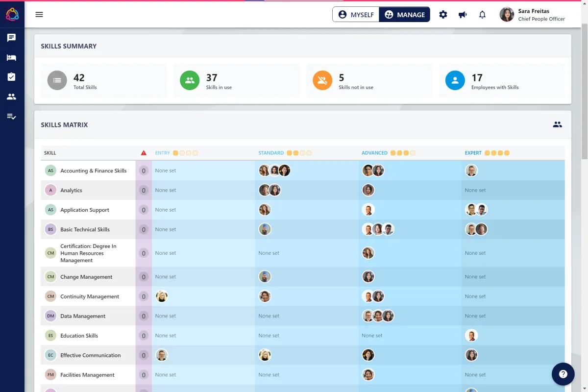
Task: Click Sara Freitas profile photo
Action: [x=507, y=14]
